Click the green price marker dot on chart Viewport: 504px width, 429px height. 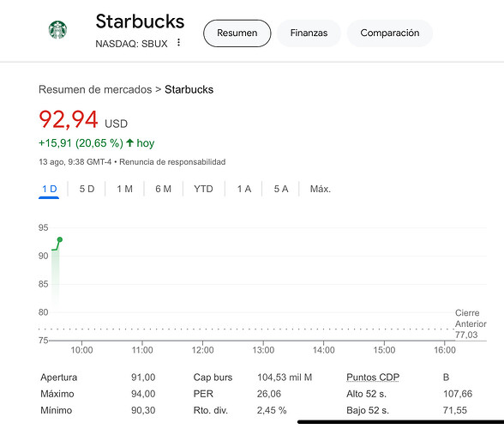tap(60, 239)
